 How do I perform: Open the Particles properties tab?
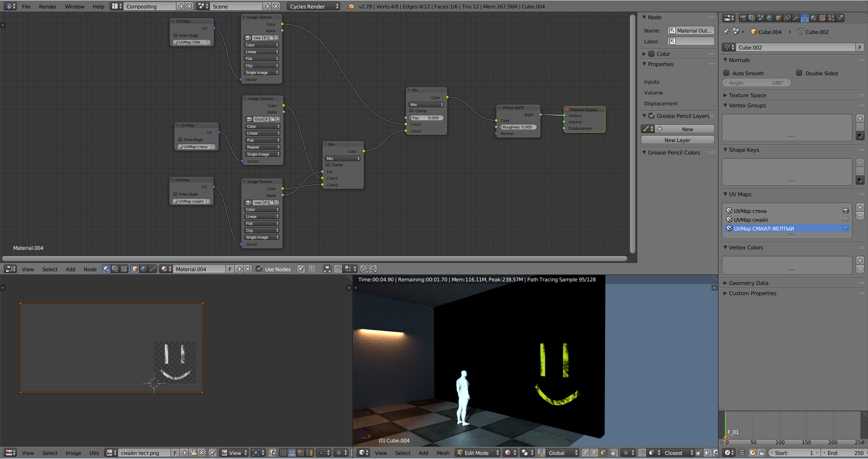[831, 18]
